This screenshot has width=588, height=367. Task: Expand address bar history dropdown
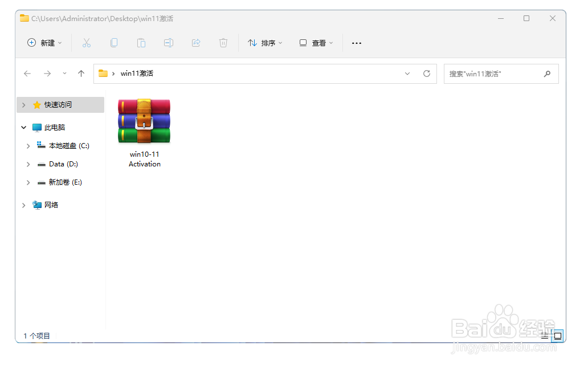click(407, 74)
